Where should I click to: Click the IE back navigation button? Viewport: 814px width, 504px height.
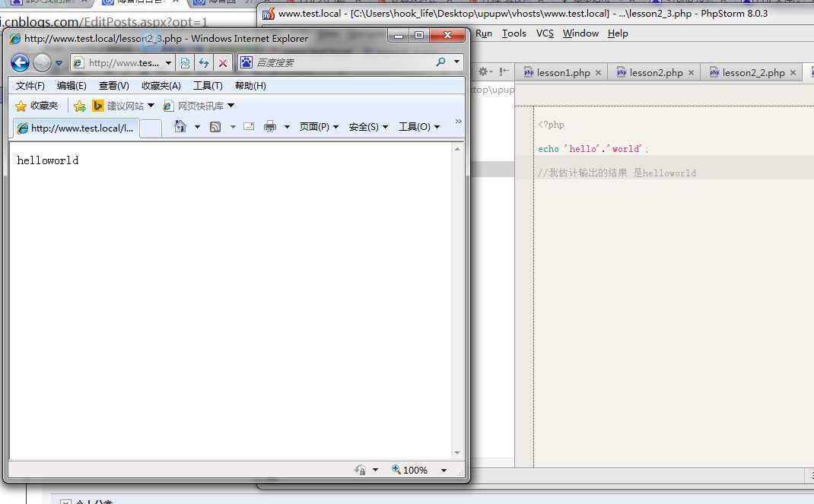pos(20,63)
